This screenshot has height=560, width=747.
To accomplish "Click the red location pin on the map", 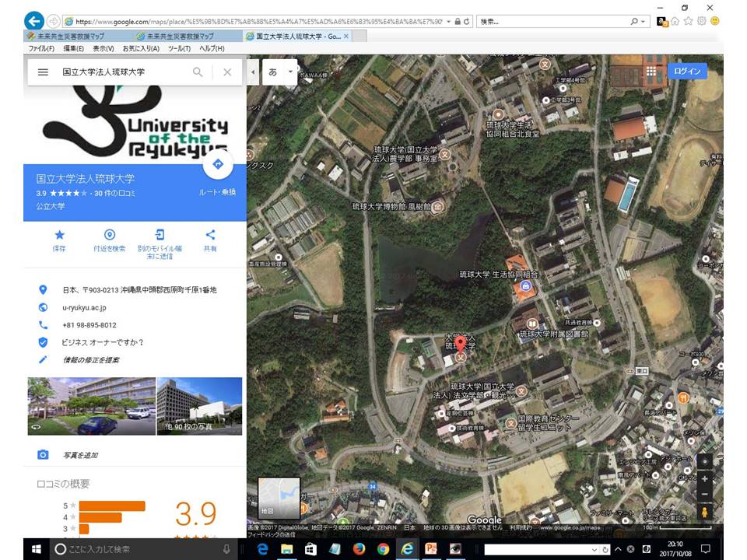I will click(460, 344).
